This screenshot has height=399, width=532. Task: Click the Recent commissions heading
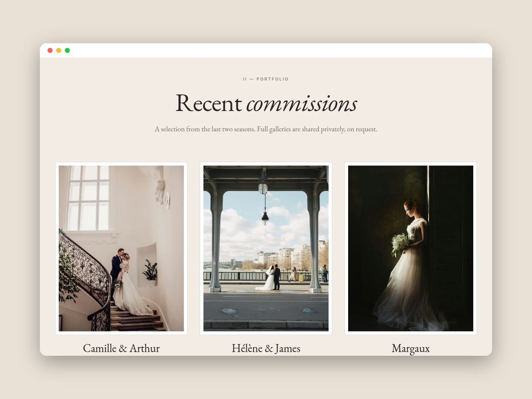pyautogui.click(x=266, y=103)
